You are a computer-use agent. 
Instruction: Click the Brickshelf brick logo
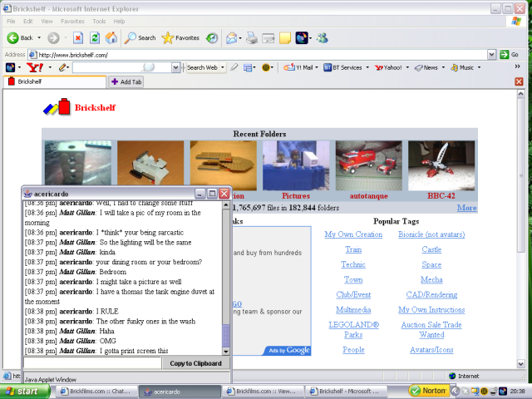(x=57, y=107)
